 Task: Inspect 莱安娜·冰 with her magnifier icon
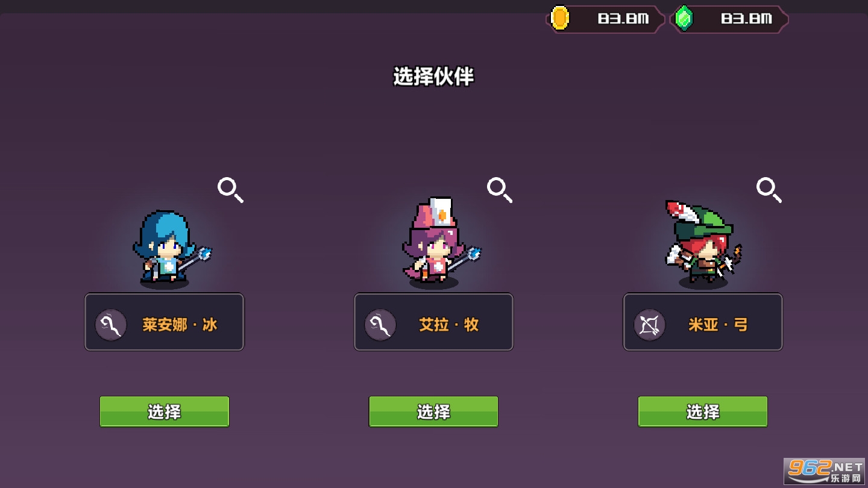(x=231, y=190)
